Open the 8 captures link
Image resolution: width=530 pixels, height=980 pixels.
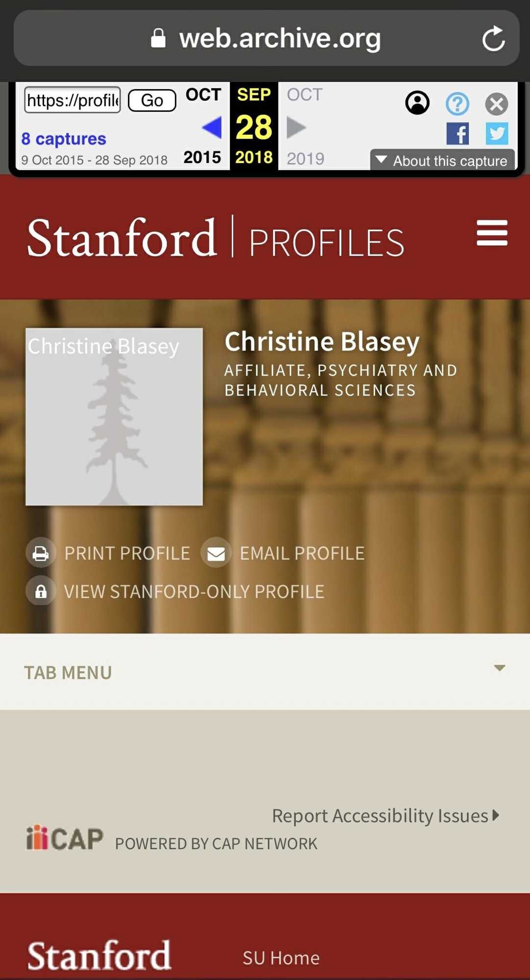(64, 139)
